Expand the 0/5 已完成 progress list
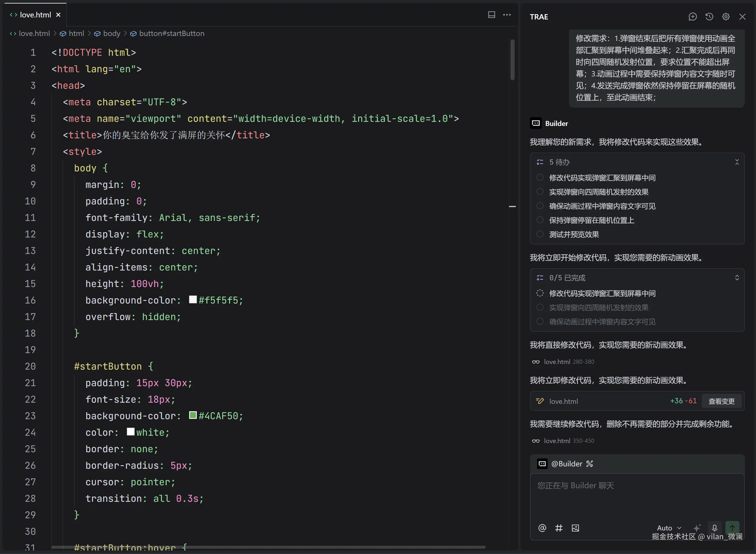The height and width of the screenshot is (554, 756). [x=737, y=278]
